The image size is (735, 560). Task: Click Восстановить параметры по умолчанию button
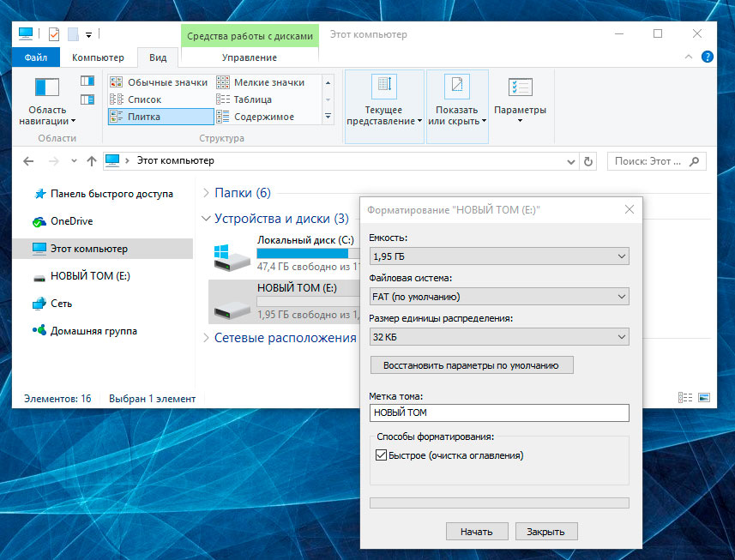point(472,365)
